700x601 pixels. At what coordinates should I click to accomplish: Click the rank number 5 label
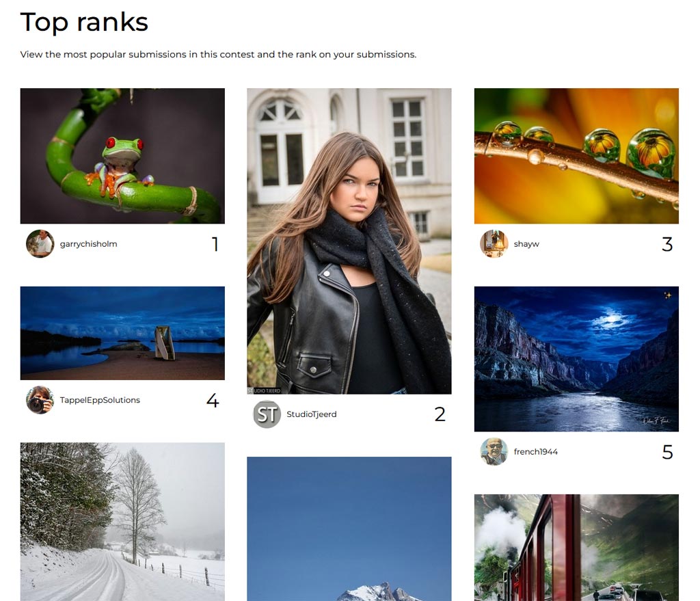coord(667,452)
